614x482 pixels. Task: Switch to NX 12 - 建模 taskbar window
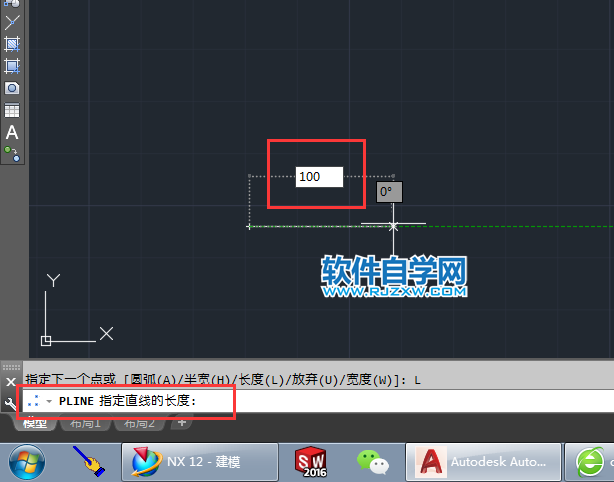(200, 462)
